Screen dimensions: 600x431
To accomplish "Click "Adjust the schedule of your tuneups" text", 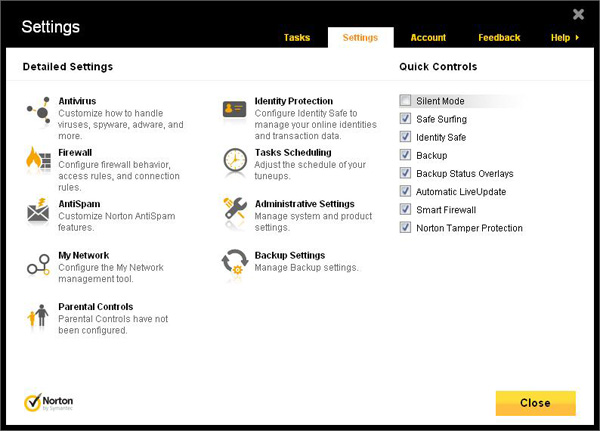I will coord(310,170).
